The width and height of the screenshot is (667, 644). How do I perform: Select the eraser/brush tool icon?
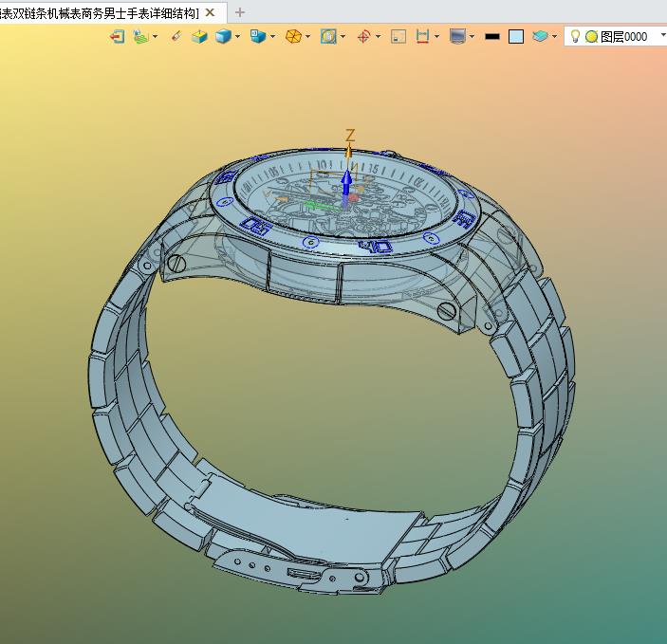176,37
